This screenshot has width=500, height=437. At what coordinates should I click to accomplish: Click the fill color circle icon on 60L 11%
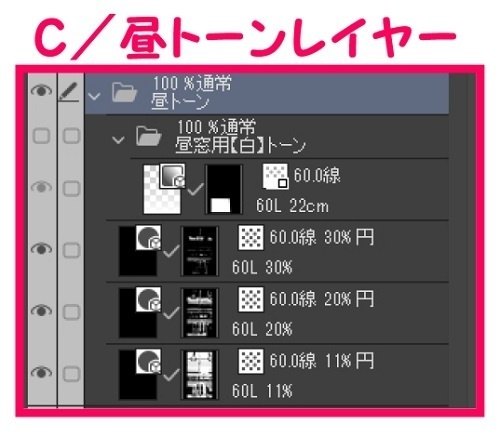(x=148, y=361)
